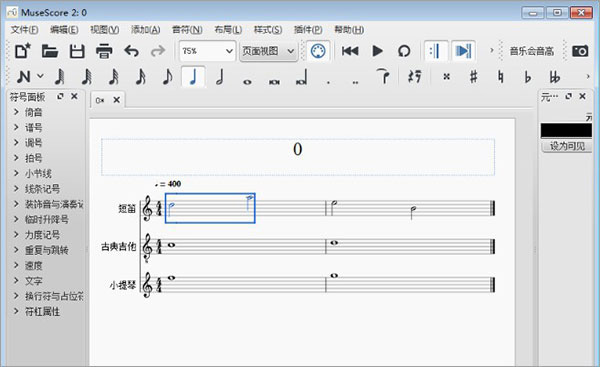Open the 帮助(H) menu
Screen dimensions: 600x367
click(349, 29)
